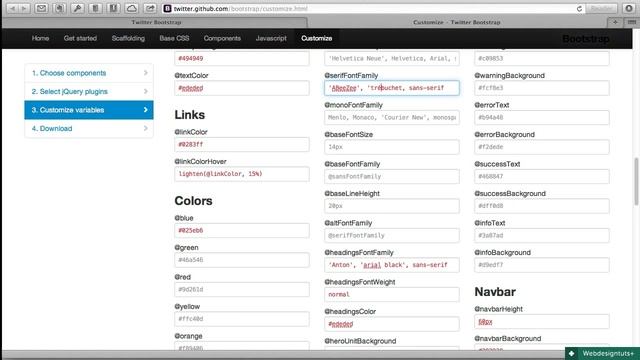Screen dimensions: 640x360
Task: Click the @headingsFontFamily input field
Action: coord(392,265)
